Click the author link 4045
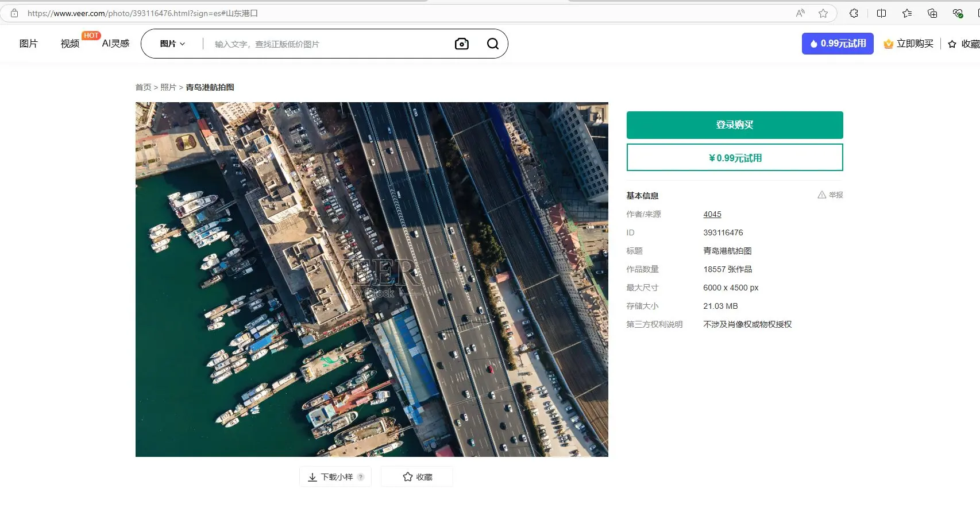 click(712, 214)
